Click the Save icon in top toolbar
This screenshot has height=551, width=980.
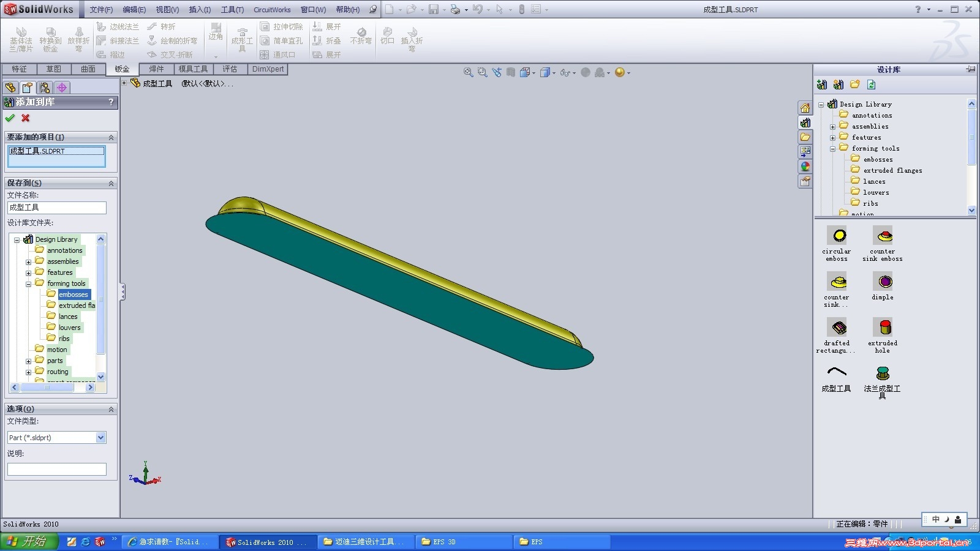click(434, 9)
